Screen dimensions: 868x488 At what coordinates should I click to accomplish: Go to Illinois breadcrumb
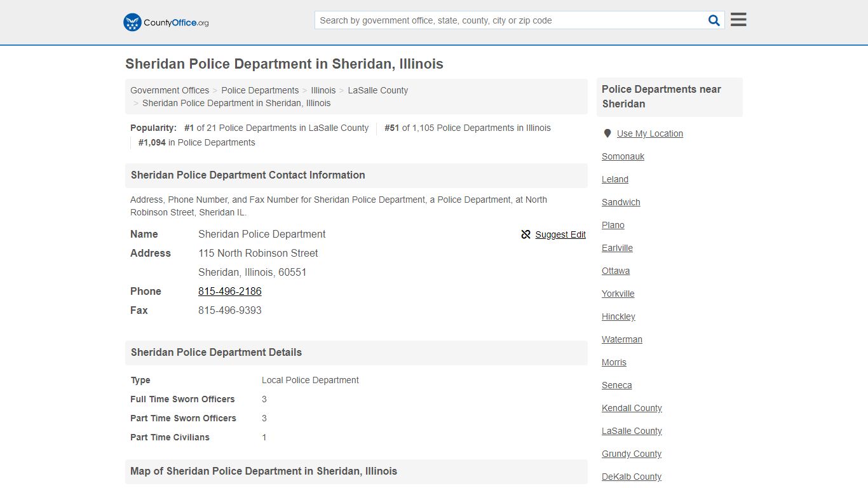pos(323,90)
